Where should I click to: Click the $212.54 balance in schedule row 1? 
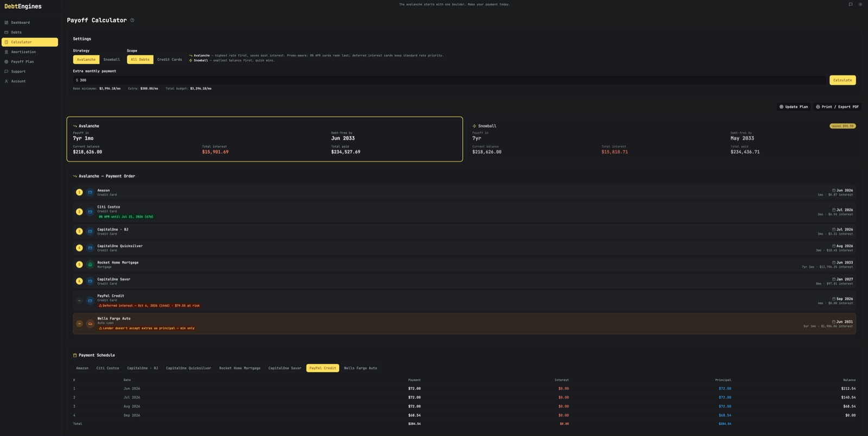point(848,389)
